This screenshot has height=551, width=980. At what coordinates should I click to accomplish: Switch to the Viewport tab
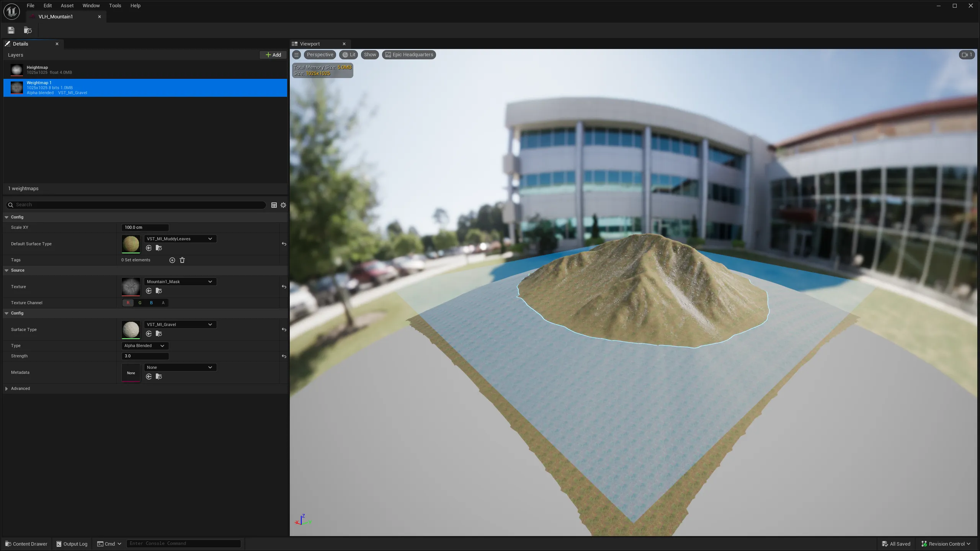pyautogui.click(x=310, y=44)
